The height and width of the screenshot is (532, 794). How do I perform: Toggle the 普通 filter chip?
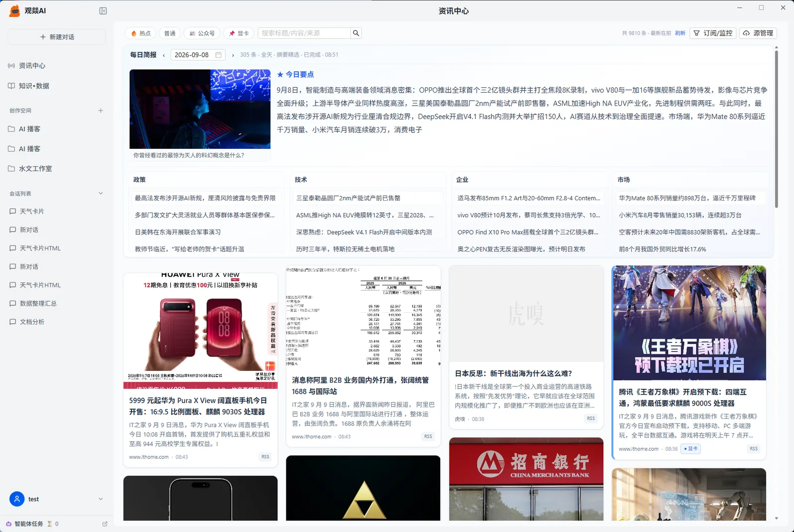[170, 33]
